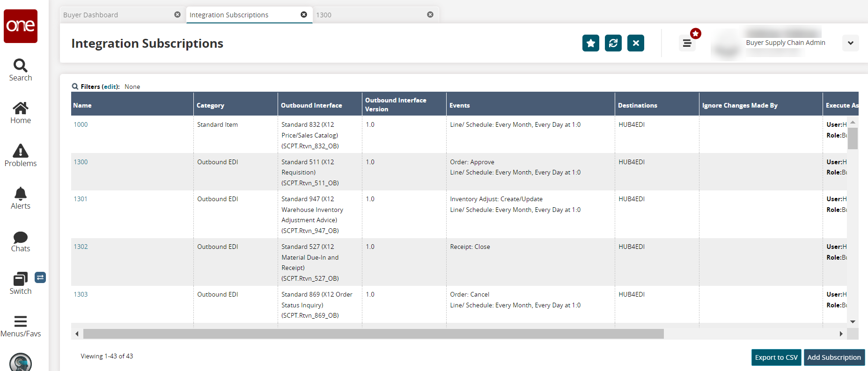
Task: Click the Filters 'None' value
Action: tap(132, 87)
